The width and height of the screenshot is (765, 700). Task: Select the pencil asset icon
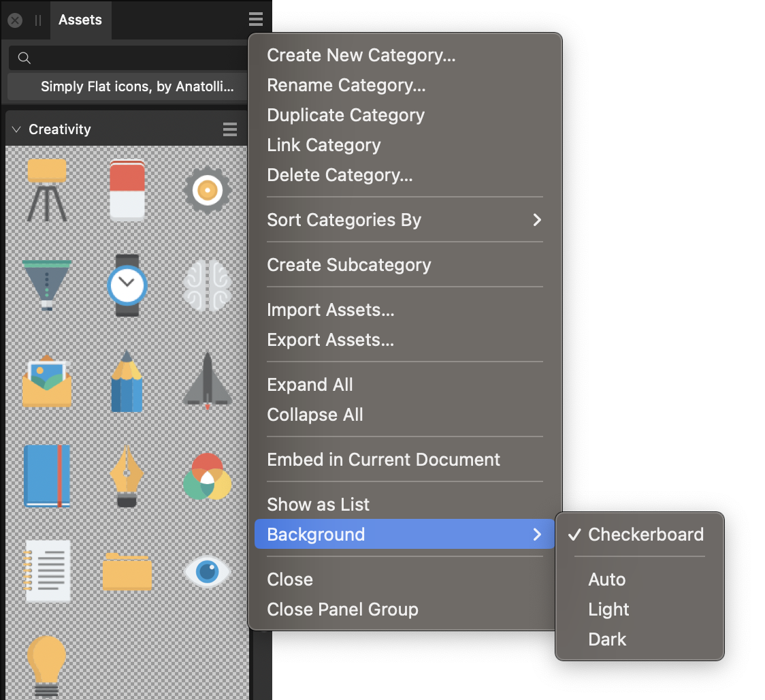[x=127, y=381]
